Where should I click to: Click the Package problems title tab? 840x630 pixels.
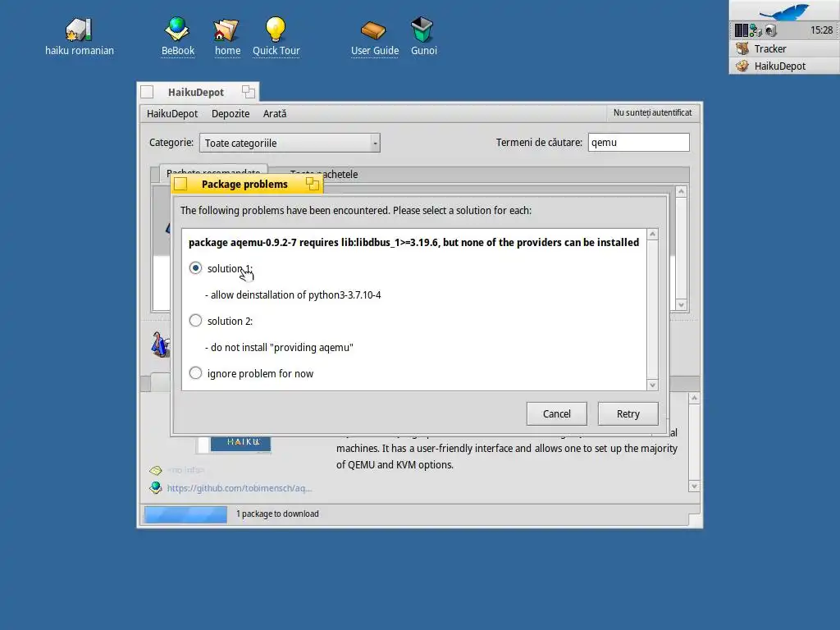point(247,185)
